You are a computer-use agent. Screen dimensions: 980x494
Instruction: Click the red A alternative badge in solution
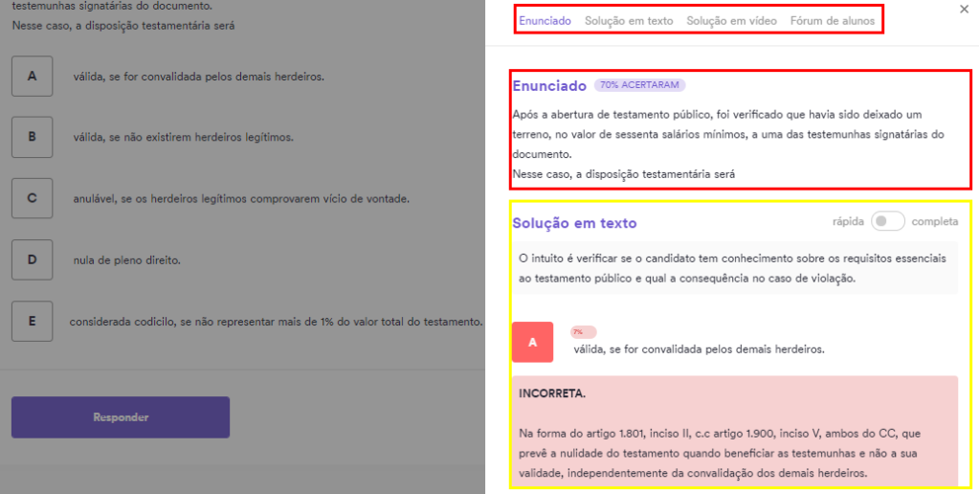tap(532, 342)
